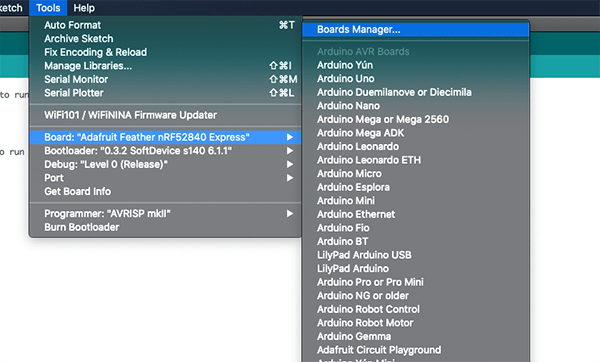Select the Arduino Leonardo ETH board
The width and height of the screenshot is (600, 362).
click(x=416, y=160)
